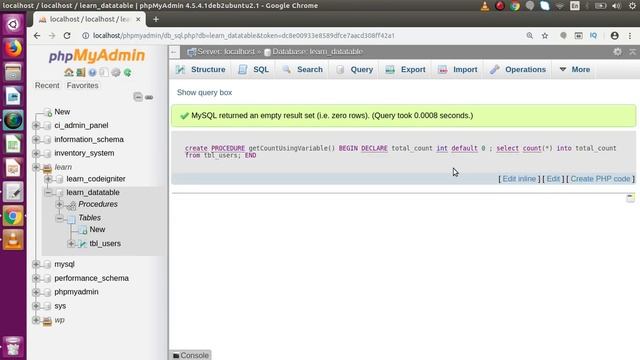This screenshot has height=360, width=640.
Task: Open VLC from the Ubuntu dock
Action: point(13,240)
